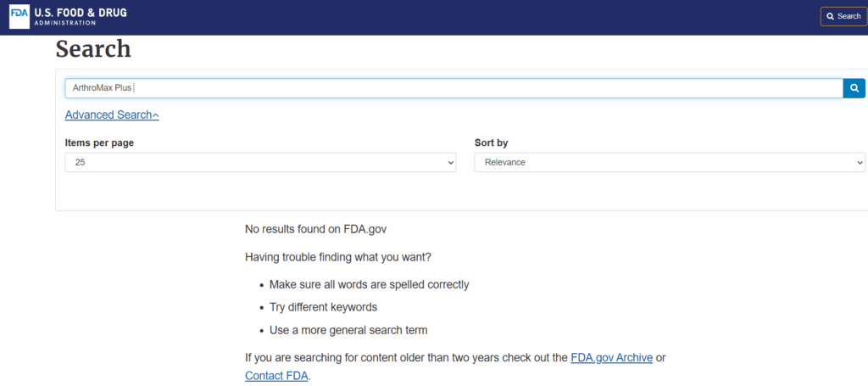Open the Advanced Search link
The width and height of the screenshot is (868, 386).
point(108,115)
